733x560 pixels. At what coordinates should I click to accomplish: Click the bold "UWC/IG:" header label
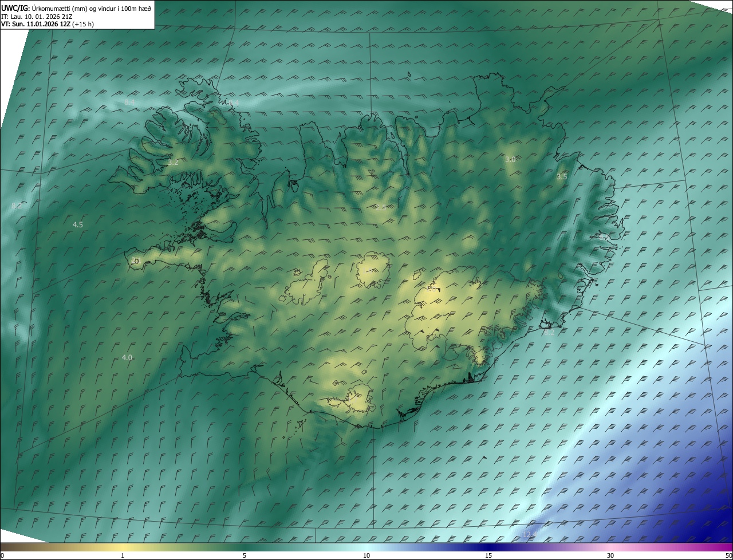pos(15,8)
